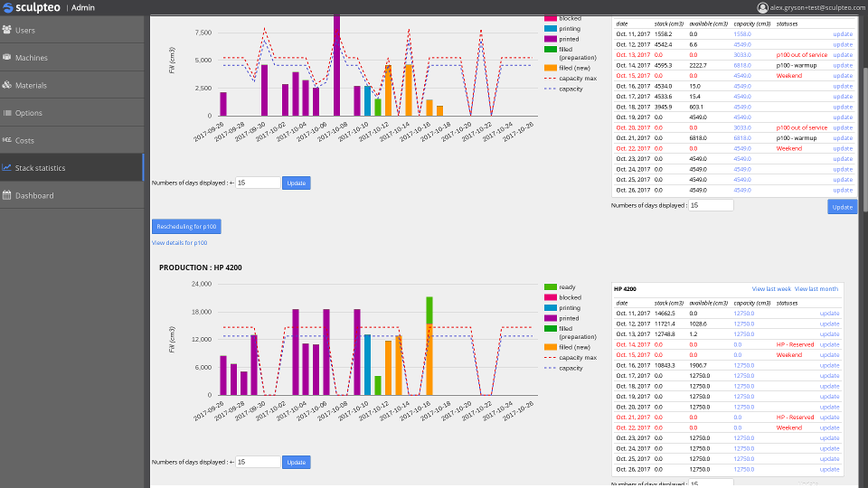This screenshot has height=488, width=868.
Task: Click orange-green stacked bar in HP 4200 chart
Action: click(429, 346)
